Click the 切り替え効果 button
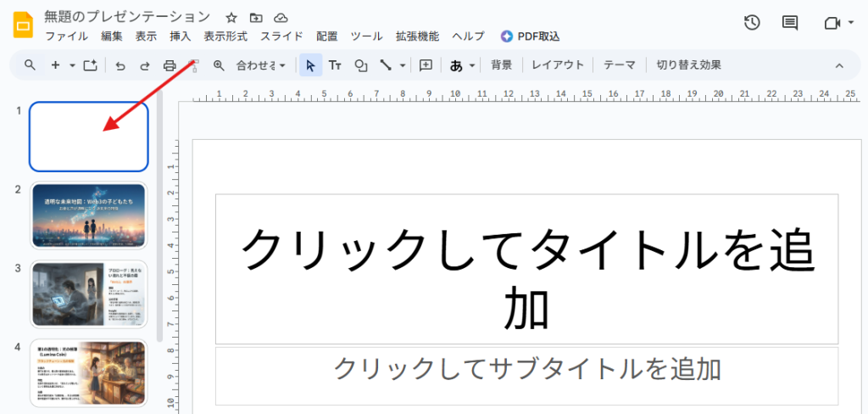This screenshot has width=868, height=414. [688, 65]
